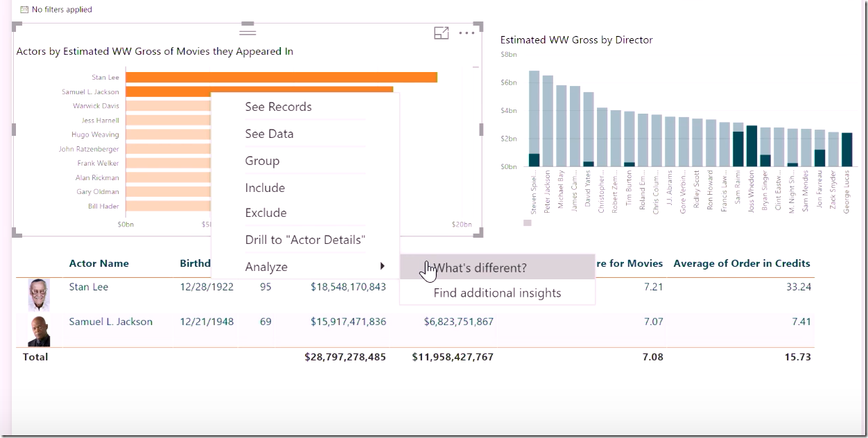The width and height of the screenshot is (868, 438).
Task: Select Exclude in the context menu
Action: coord(266,213)
